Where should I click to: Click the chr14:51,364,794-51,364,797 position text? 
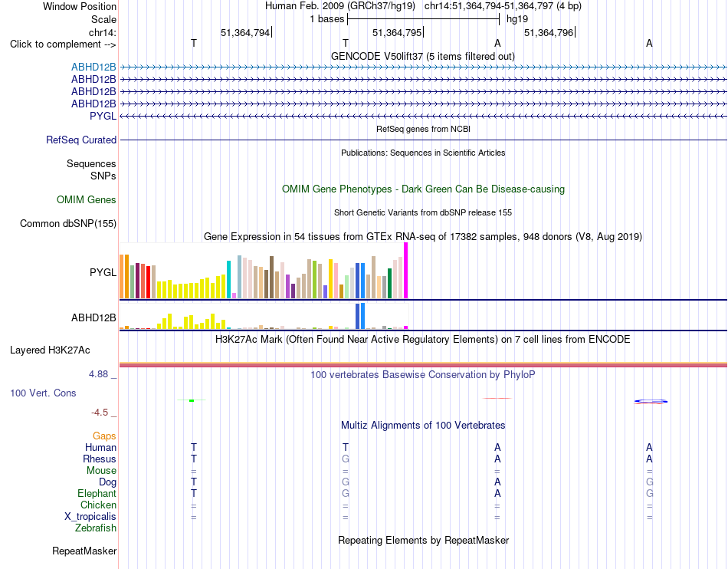pyautogui.click(x=503, y=6)
